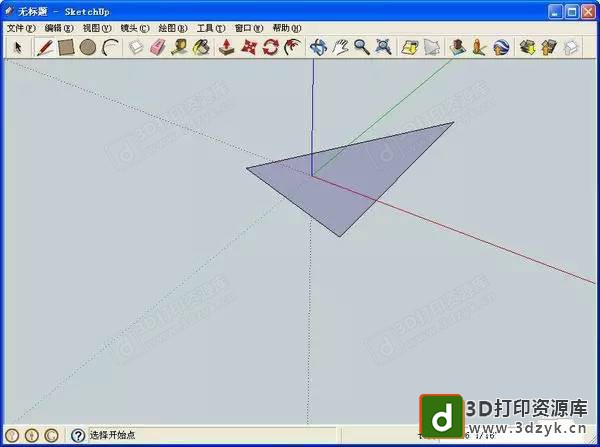Click the pink Eraser tool
The width and height of the screenshot is (600, 447).
pos(158,47)
